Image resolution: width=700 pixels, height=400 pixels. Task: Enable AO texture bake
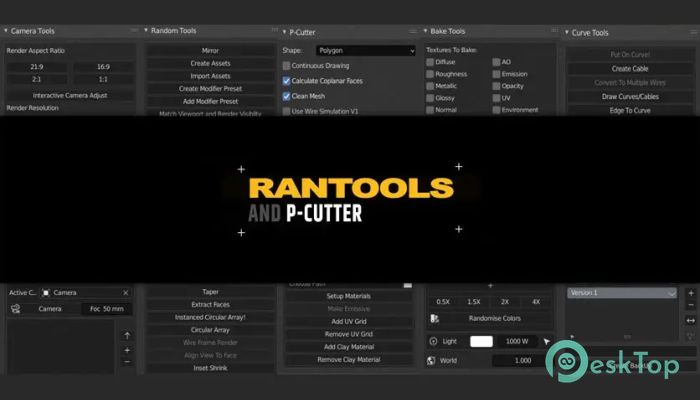coord(496,62)
